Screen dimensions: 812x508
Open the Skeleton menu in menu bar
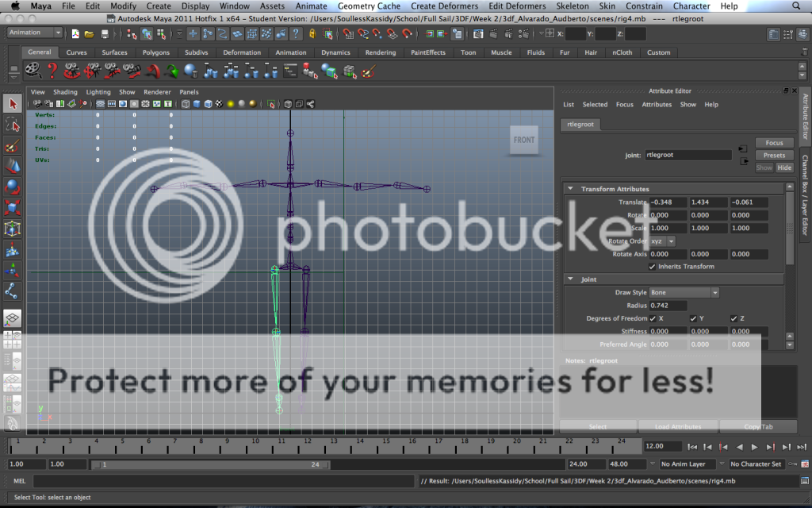pyautogui.click(x=573, y=6)
